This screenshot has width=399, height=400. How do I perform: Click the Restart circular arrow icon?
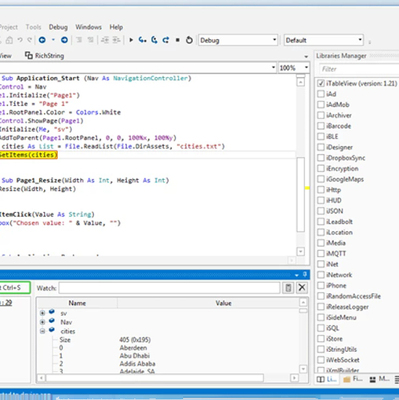[189, 40]
